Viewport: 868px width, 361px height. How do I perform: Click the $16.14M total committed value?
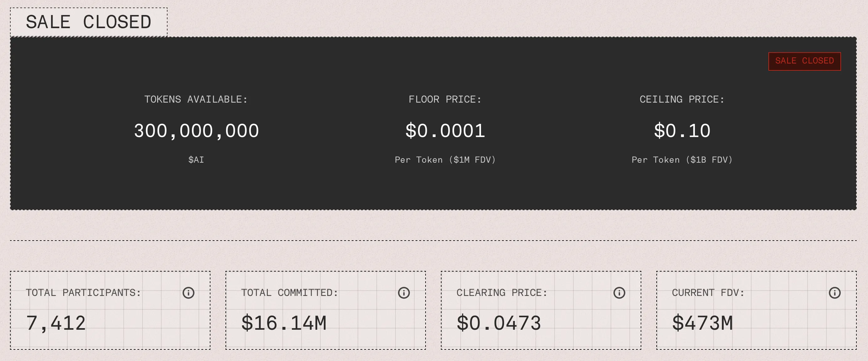pos(284,323)
